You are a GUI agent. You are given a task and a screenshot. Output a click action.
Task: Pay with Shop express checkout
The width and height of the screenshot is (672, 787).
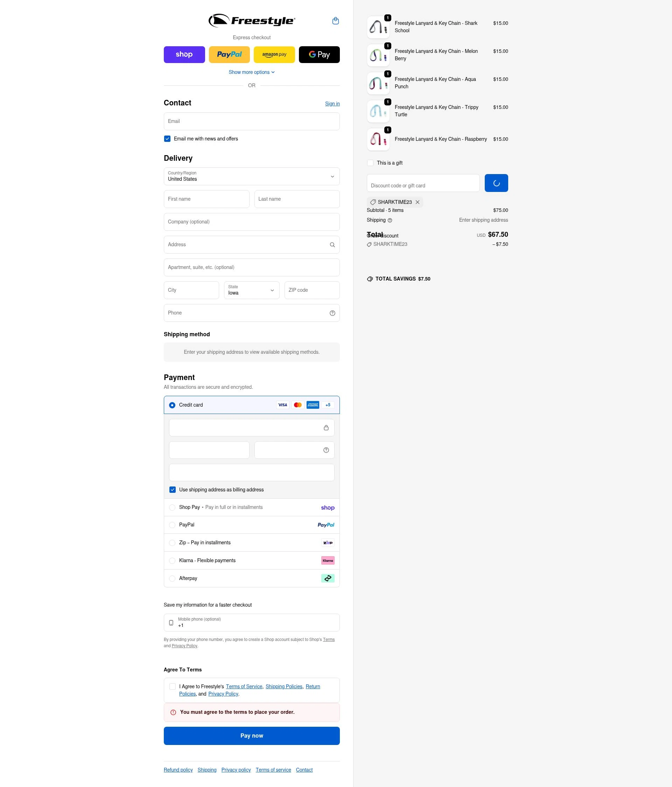(x=184, y=54)
